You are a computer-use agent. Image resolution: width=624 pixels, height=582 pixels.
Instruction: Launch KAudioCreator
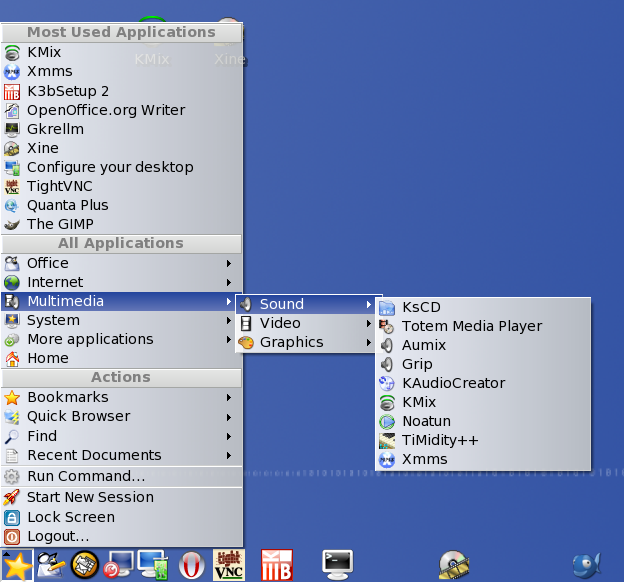coord(483,383)
